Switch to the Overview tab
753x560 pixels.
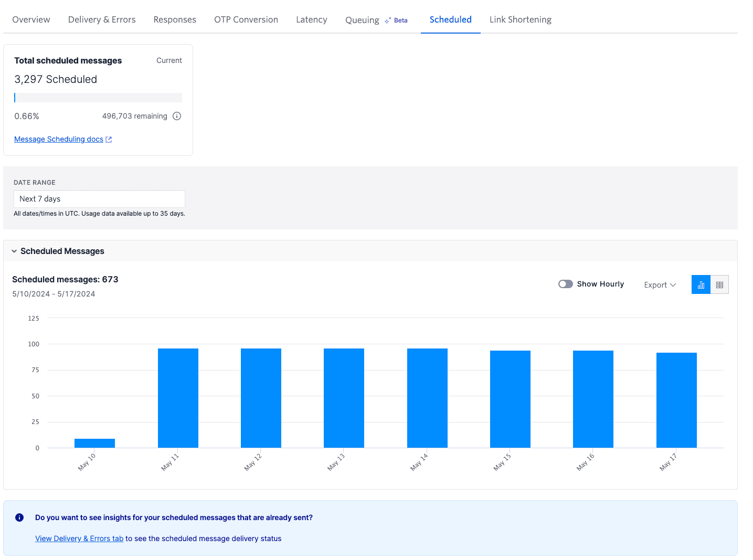(x=31, y=19)
